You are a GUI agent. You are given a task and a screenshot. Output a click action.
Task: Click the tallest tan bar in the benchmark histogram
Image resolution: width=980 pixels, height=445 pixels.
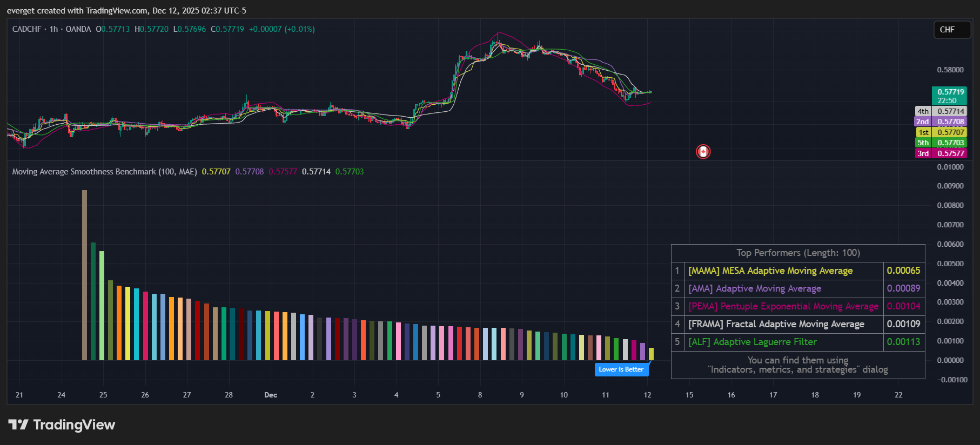coord(84,275)
